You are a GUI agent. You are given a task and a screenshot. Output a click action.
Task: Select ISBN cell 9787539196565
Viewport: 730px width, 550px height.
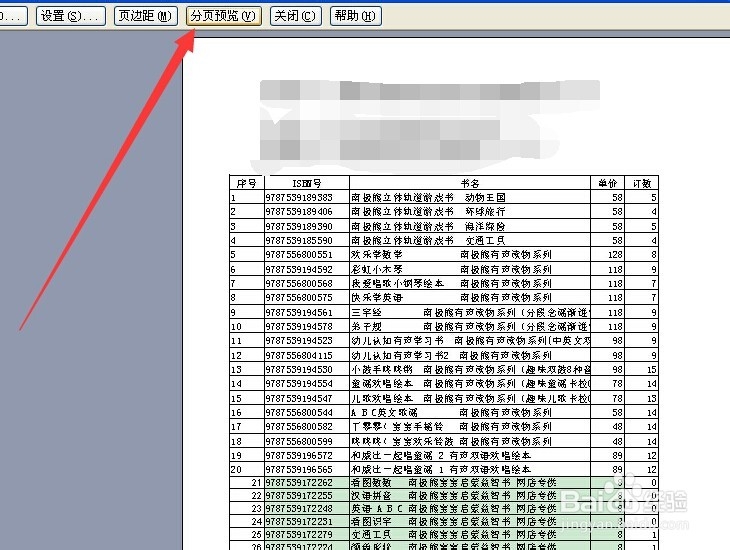coord(307,469)
